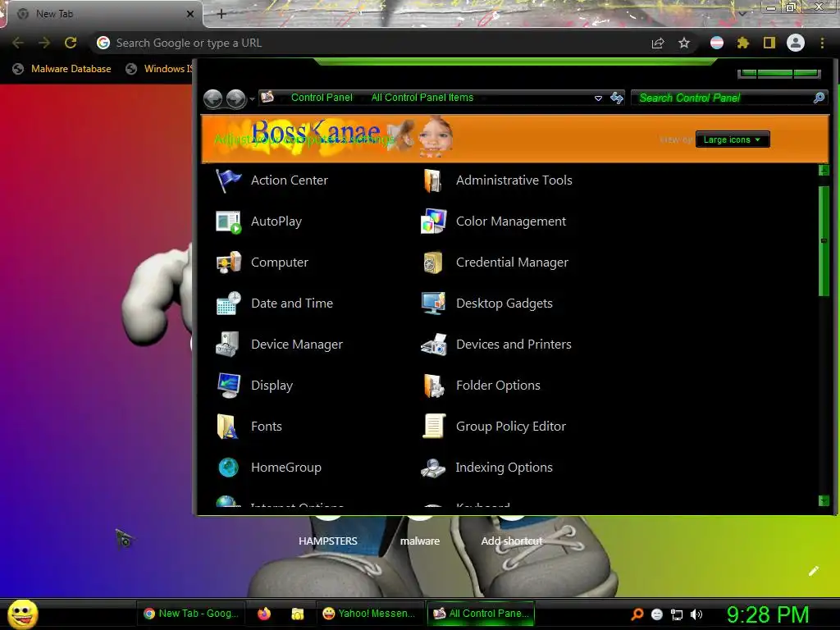Select Control Panel breadcrumb
This screenshot has width=840, height=630.
point(322,98)
